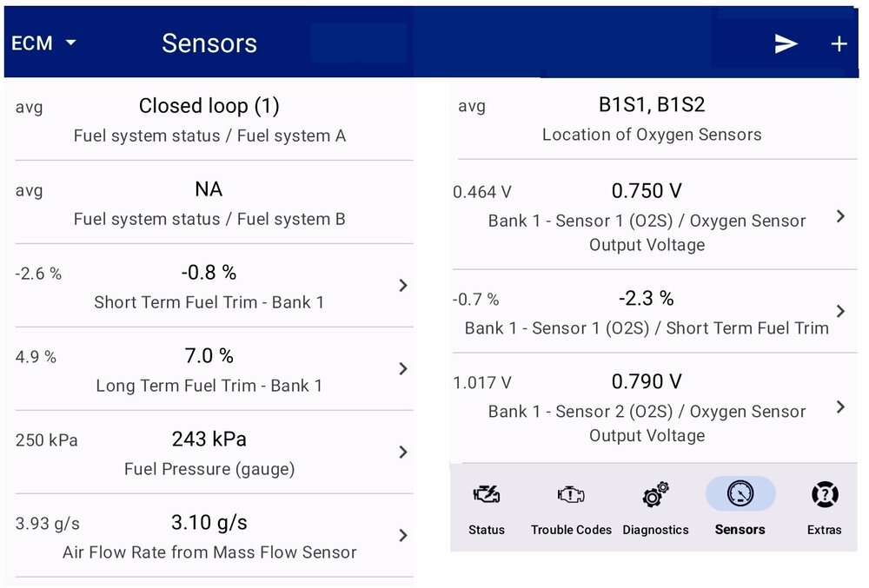
Task: Select the Diagnostics gears icon
Action: [654, 495]
